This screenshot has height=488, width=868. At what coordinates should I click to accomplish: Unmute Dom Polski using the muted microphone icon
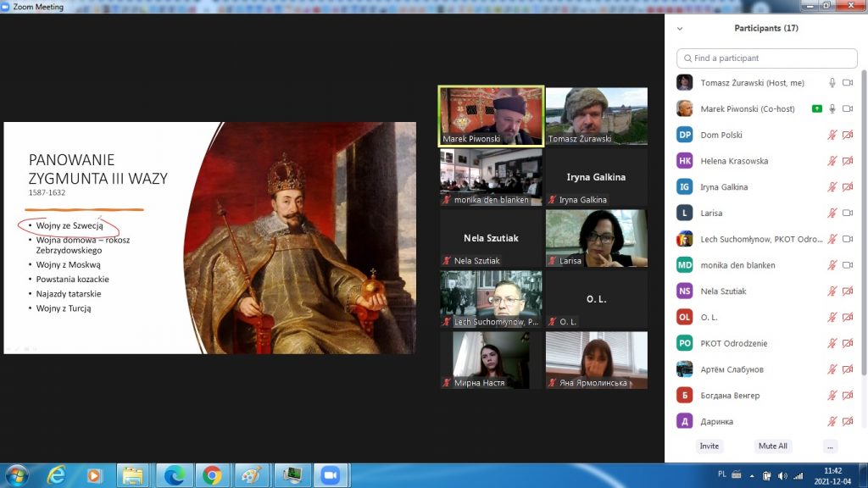[x=832, y=135]
